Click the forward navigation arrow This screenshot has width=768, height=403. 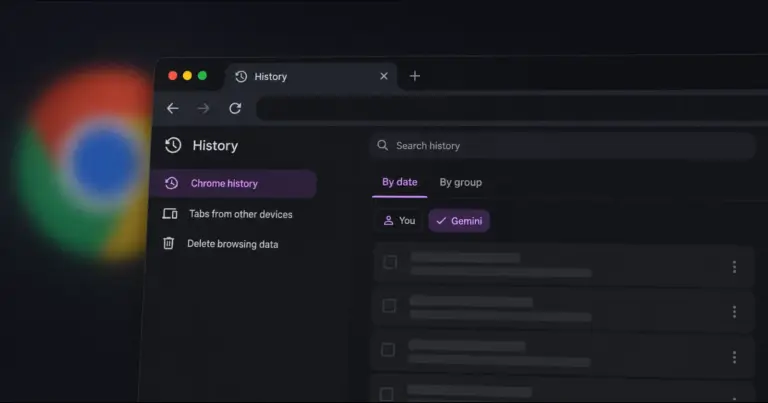[203, 108]
